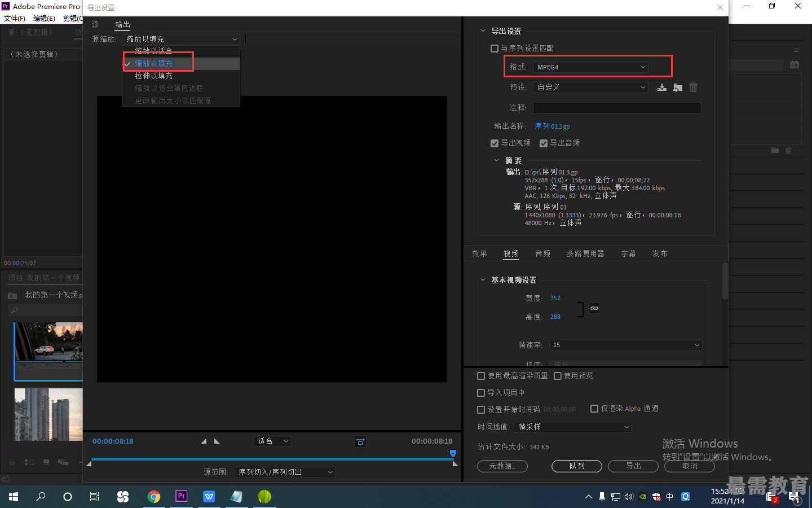The width and height of the screenshot is (812, 508).
Task: Click the Chinese input method indicator
Action: click(670, 497)
